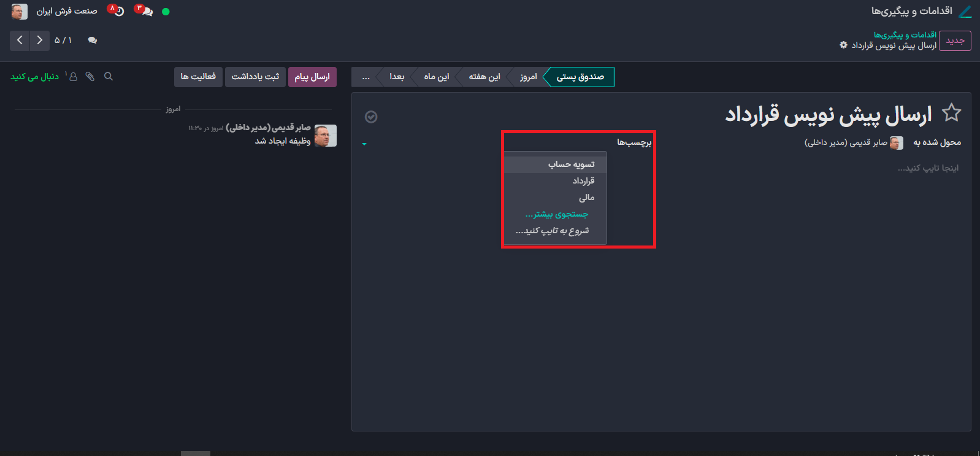The image size is (980, 456).
Task: Expand the small caret on the form's left edge
Action: click(364, 144)
